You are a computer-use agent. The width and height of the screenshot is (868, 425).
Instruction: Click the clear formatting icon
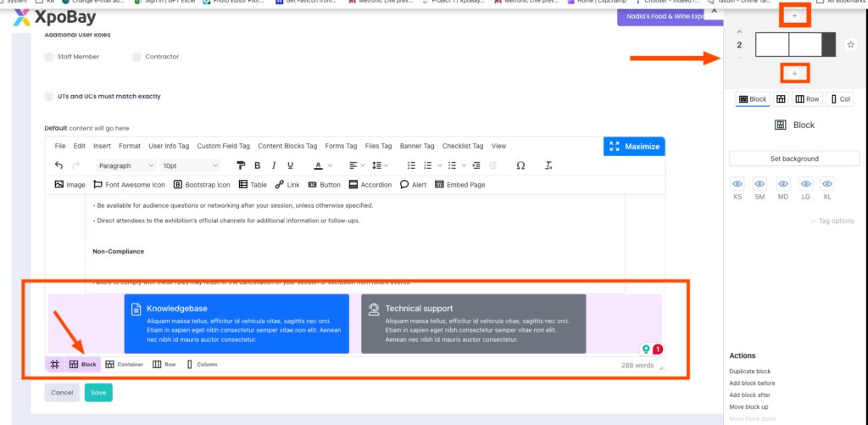tap(549, 165)
